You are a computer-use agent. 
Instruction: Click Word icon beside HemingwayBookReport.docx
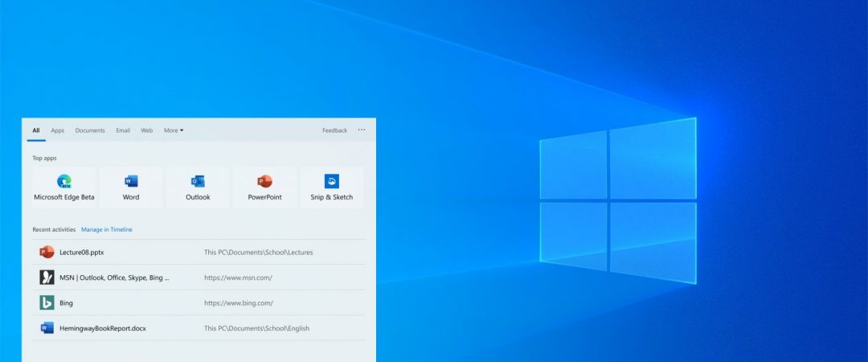coord(47,328)
